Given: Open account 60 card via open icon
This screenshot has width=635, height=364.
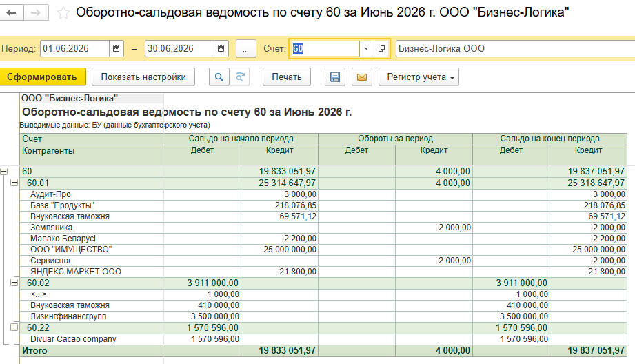Looking at the screenshot, I should 381,48.
